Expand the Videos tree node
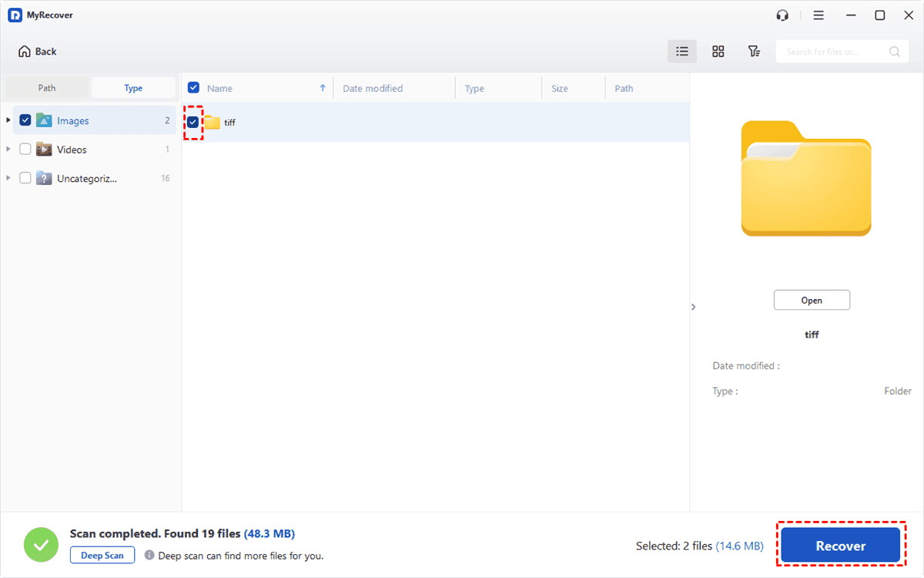This screenshot has width=924, height=578. [8, 150]
